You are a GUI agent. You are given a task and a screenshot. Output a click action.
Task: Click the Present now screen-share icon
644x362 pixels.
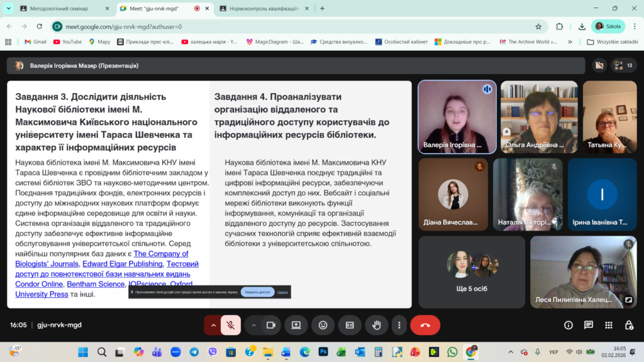tap(296, 325)
